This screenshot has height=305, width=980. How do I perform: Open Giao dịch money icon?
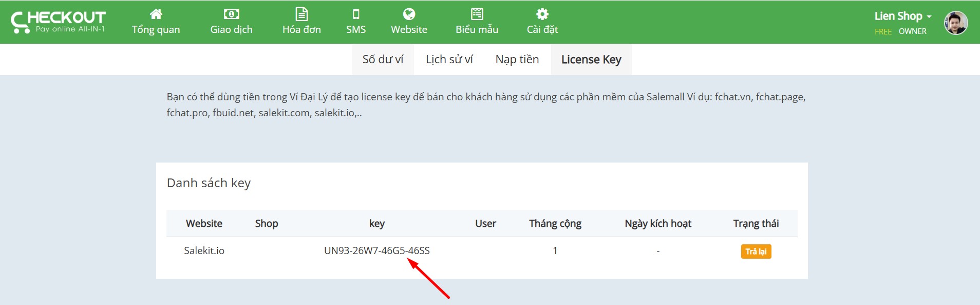click(x=231, y=14)
